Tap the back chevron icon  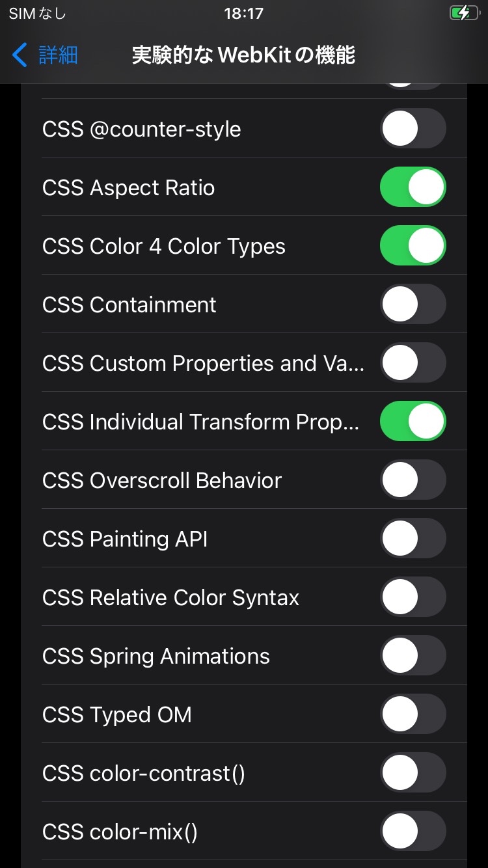point(20,55)
